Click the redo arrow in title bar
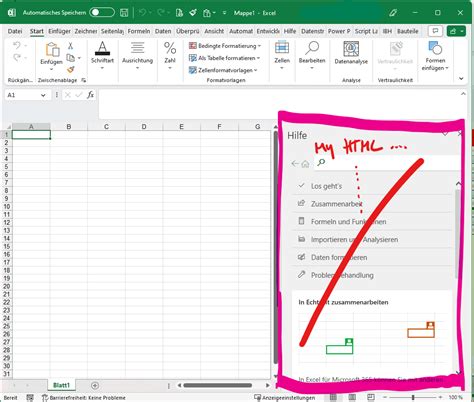 point(161,13)
